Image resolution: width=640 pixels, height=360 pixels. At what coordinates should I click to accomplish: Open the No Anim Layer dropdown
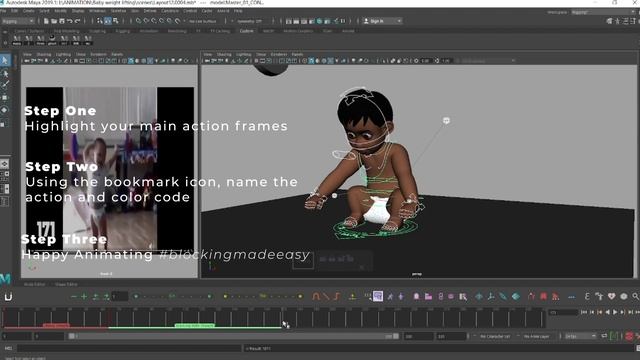(538, 336)
